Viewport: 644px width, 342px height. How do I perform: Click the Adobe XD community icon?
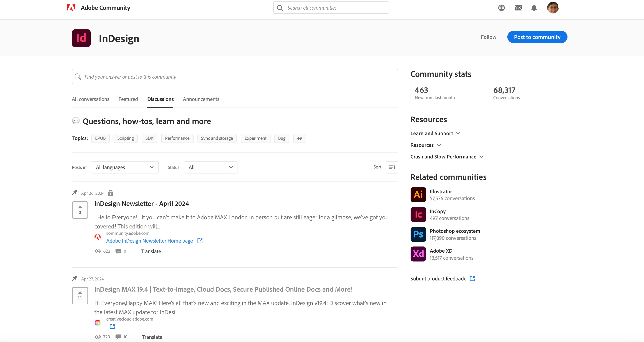pos(418,254)
